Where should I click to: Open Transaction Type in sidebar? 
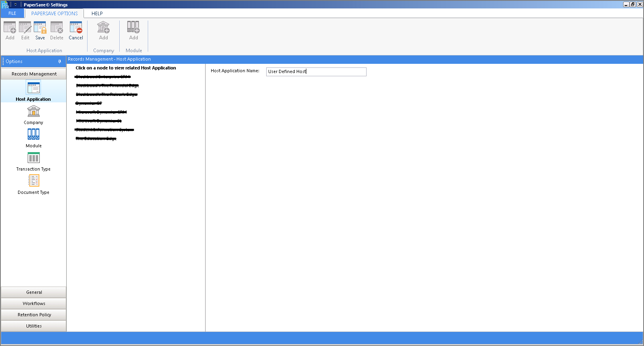pos(33,161)
